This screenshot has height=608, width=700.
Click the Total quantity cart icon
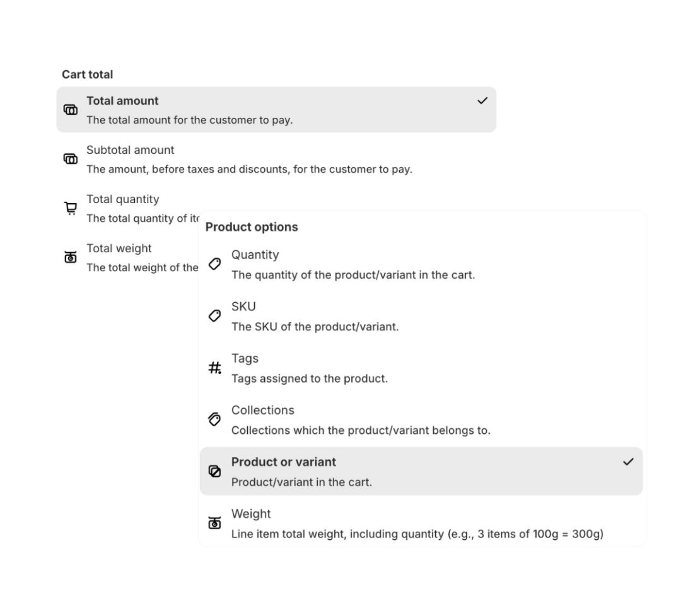[71, 207]
